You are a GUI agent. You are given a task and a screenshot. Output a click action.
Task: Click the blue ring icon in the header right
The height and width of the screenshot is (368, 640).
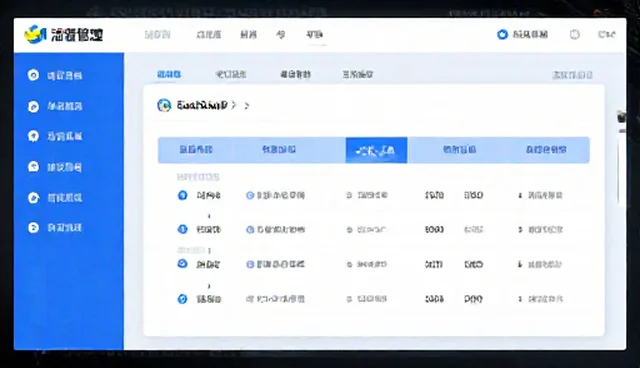click(x=502, y=35)
